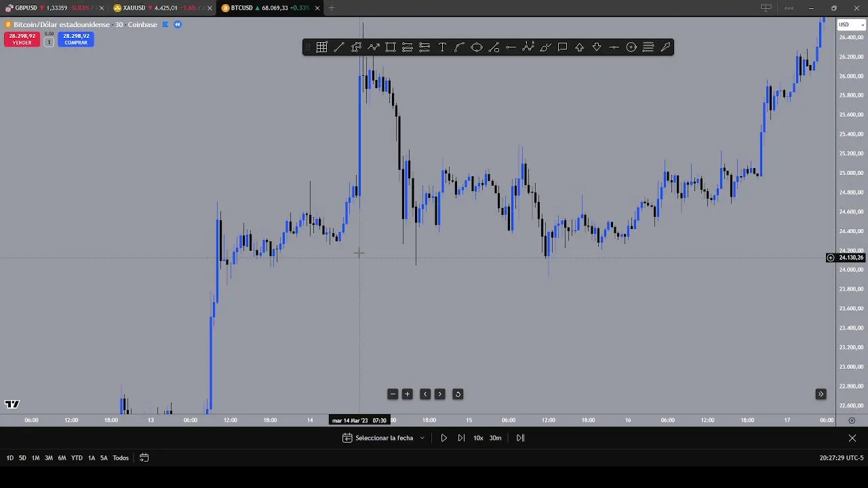Change the 10x replay speed

click(x=478, y=438)
